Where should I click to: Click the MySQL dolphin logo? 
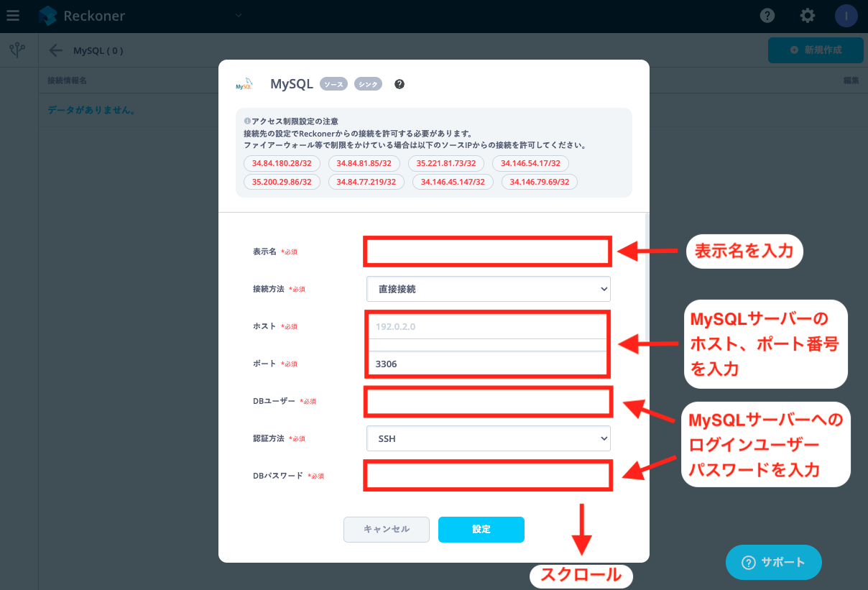[244, 84]
